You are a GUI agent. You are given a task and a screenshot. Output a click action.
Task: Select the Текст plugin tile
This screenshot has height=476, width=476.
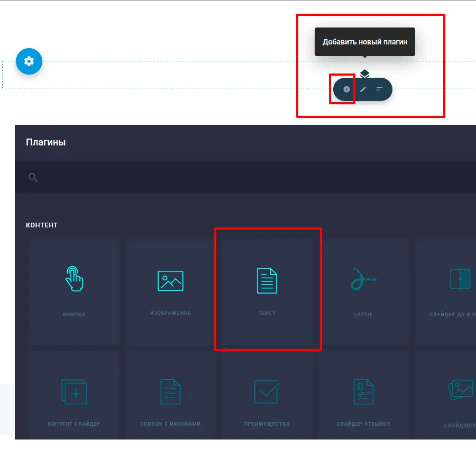point(267,290)
